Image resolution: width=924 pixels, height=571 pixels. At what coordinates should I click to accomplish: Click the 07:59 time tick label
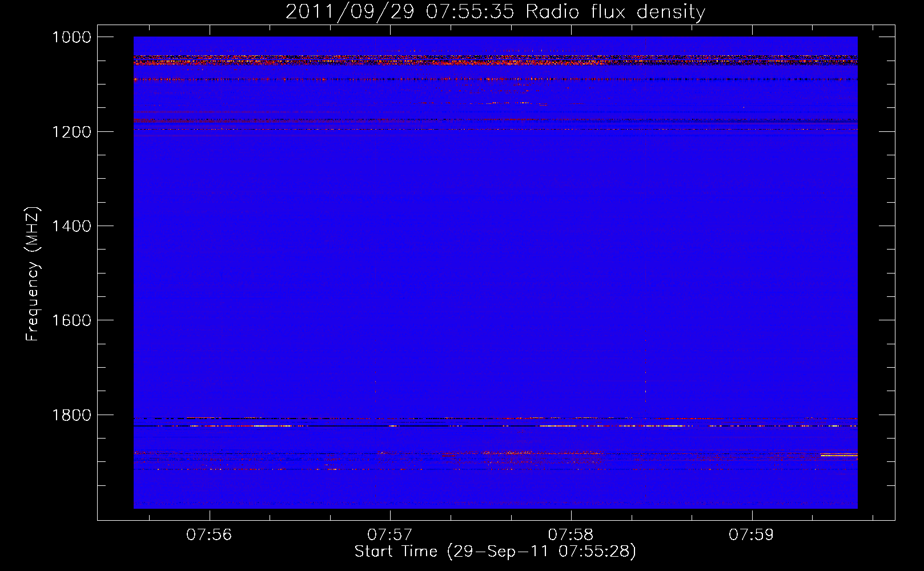pyautogui.click(x=752, y=535)
